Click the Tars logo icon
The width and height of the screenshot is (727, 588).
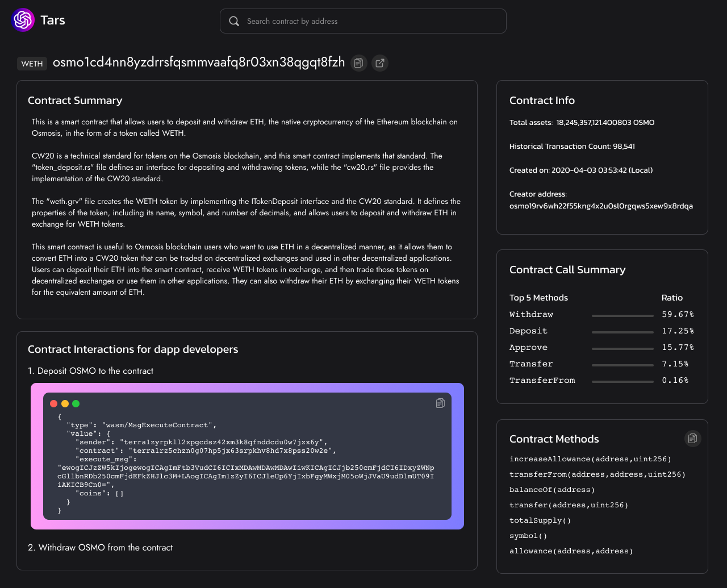click(x=23, y=20)
